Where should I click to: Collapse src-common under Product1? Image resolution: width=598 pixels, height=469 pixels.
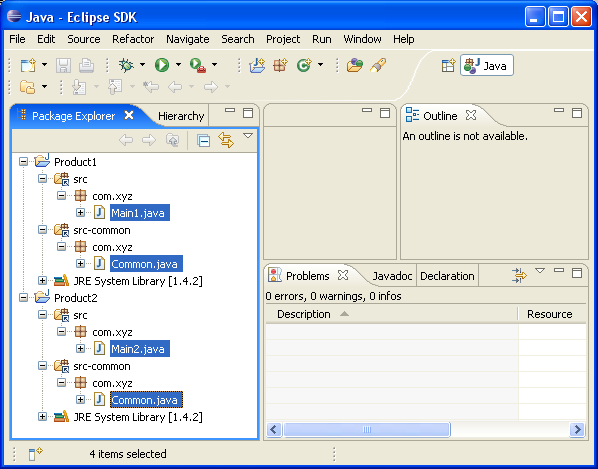coord(43,230)
